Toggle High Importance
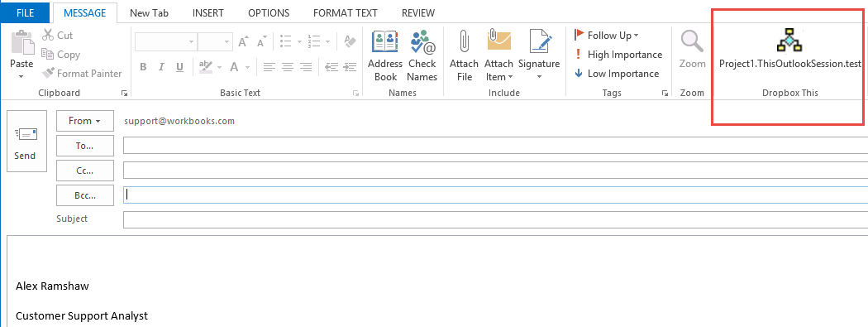This screenshot has height=327, width=868. 618,55
